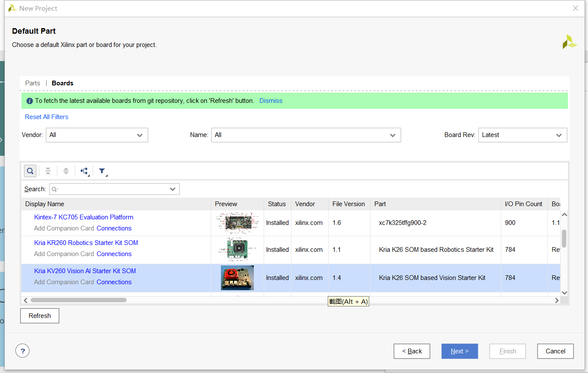Screen dimensions: 588x373
Task: Click the Kria KR260 board preview thumbnail
Action: pyautogui.click(x=237, y=249)
